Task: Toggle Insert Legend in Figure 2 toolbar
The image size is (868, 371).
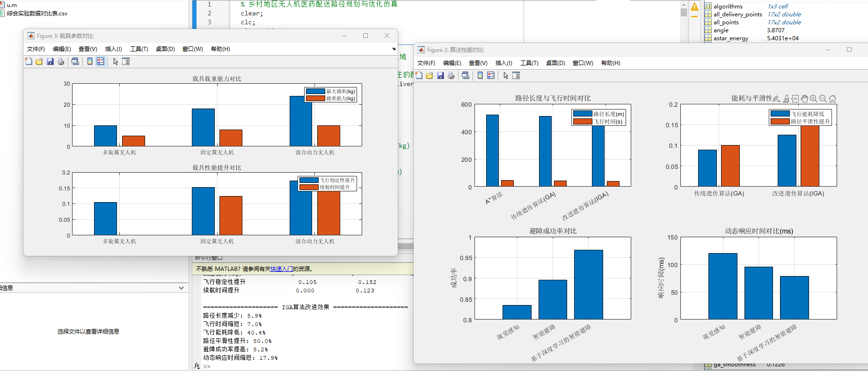Action: tap(491, 75)
